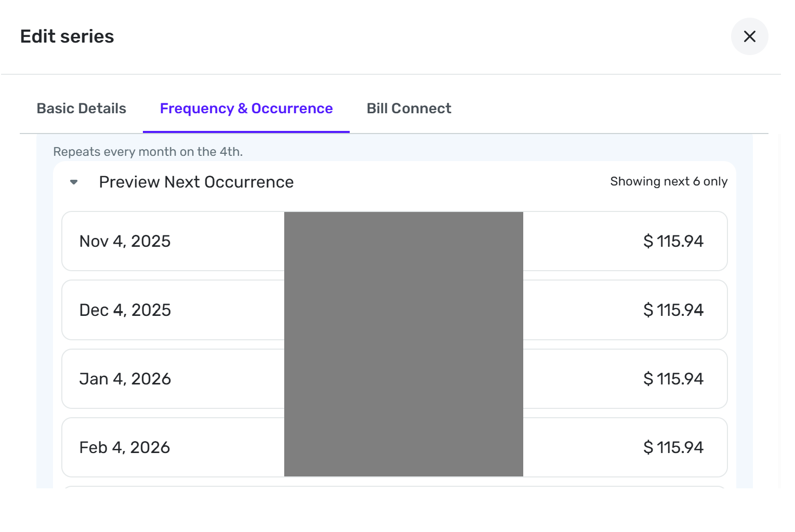Collapse the Preview Next Occurrence triangle

74,182
